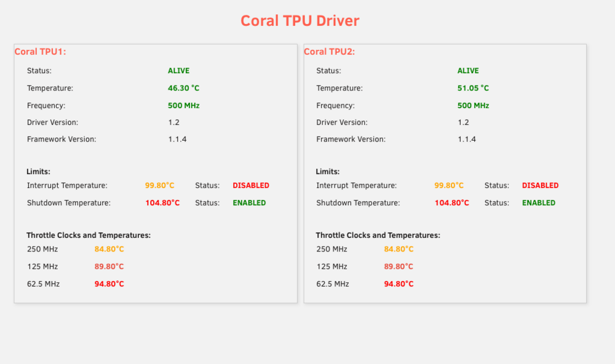Click TPU1 driver version 1.2
The image size is (615, 364).
(174, 122)
